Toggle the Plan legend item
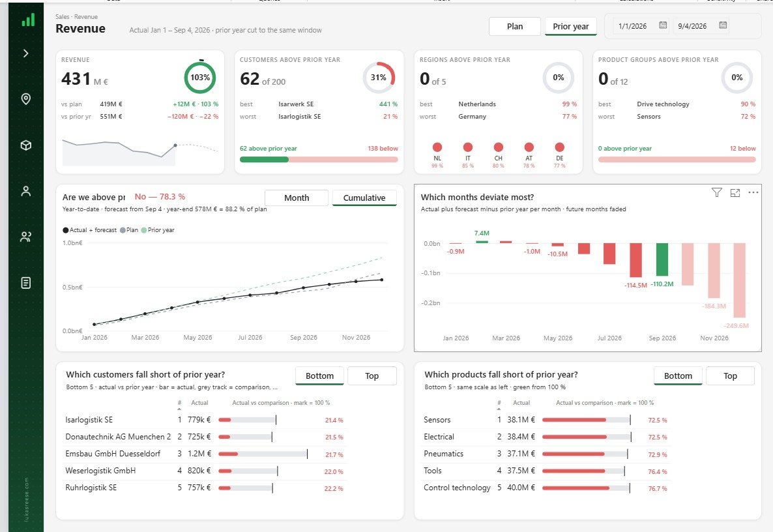The height and width of the screenshot is (532, 773). click(129, 230)
